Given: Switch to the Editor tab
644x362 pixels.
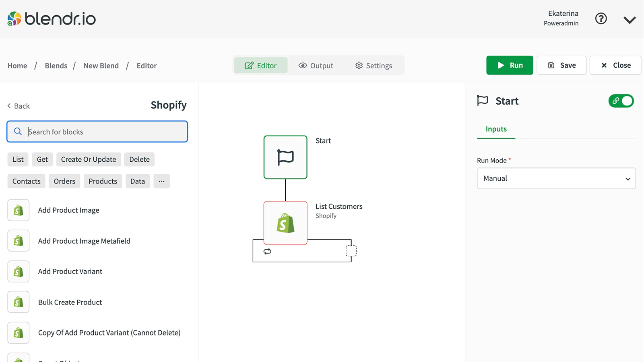Looking at the screenshot, I should pyautogui.click(x=261, y=65).
